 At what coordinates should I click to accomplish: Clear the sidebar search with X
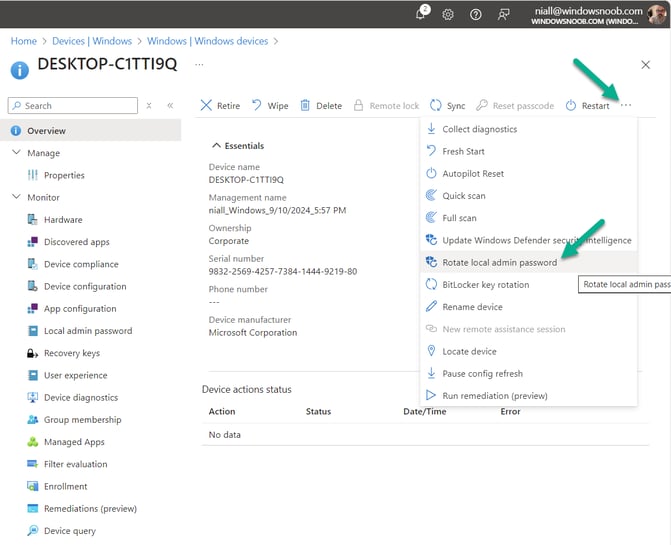coord(149,105)
